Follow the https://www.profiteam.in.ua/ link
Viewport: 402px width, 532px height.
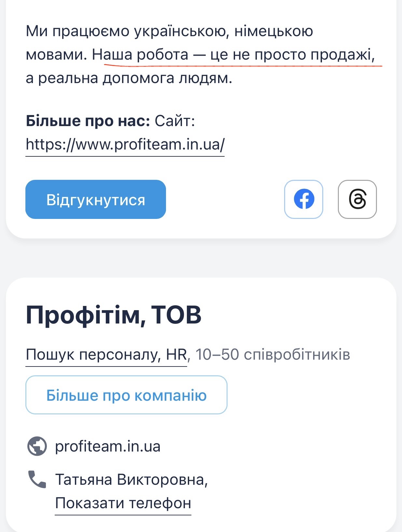point(125,144)
